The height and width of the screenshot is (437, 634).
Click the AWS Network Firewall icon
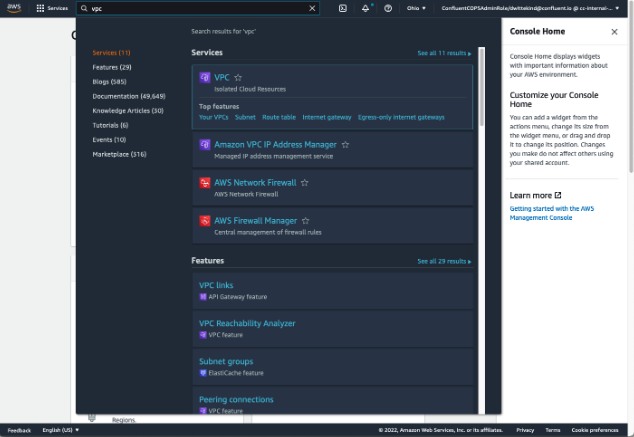click(x=205, y=183)
